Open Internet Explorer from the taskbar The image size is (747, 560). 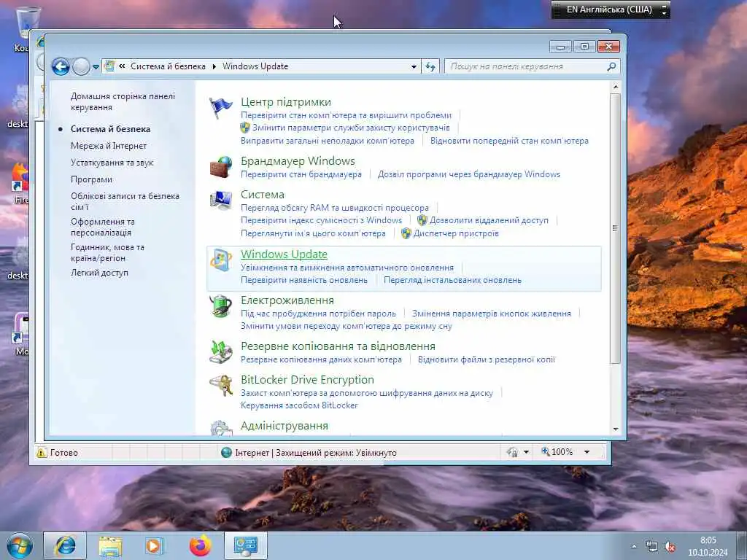point(65,545)
